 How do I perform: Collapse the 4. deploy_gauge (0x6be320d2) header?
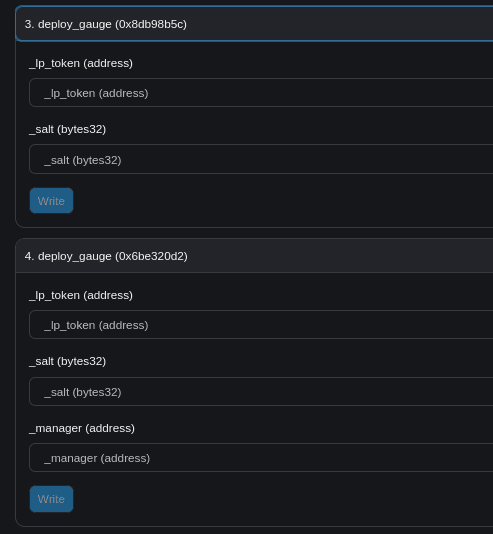coord(254,256)
